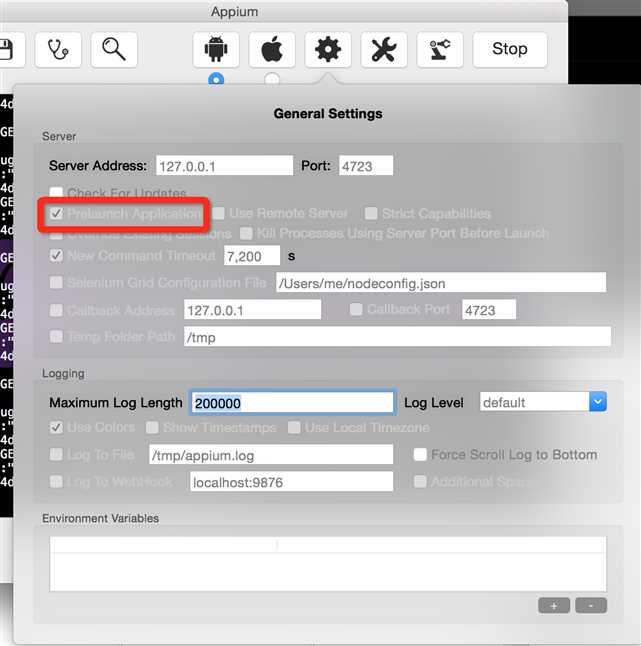
Task: Click the Server Address field
Action: [x=225, y=166]
